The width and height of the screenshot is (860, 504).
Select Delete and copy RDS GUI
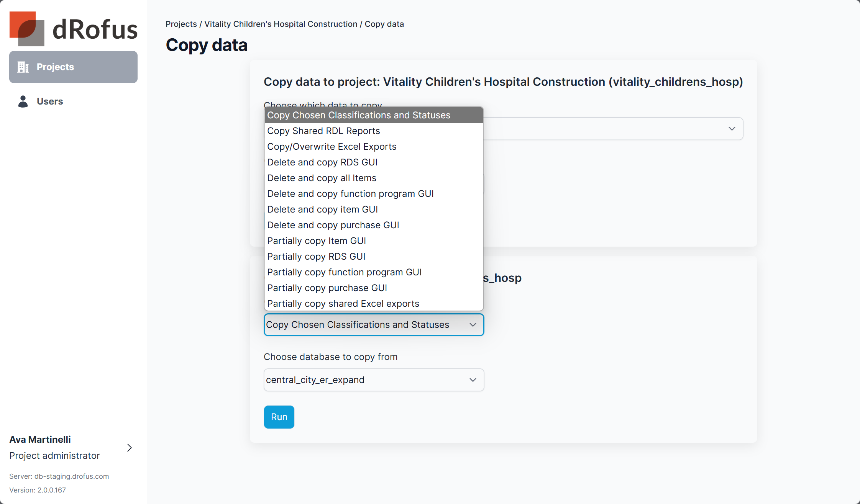[322, 162]
